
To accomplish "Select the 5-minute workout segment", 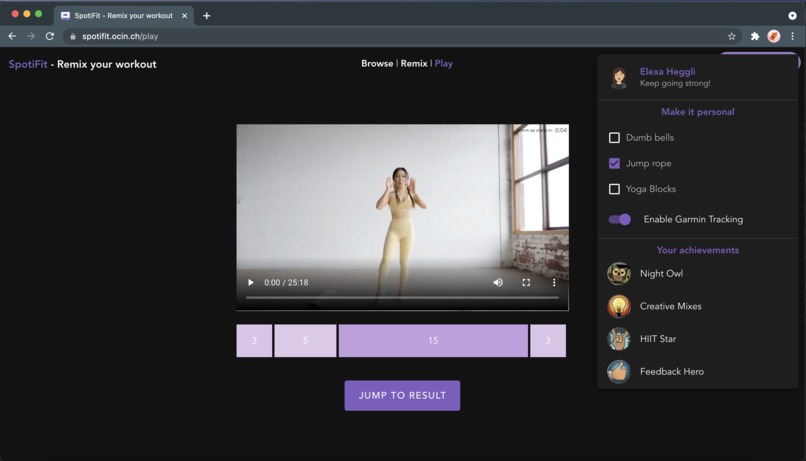I will point(305,341).
